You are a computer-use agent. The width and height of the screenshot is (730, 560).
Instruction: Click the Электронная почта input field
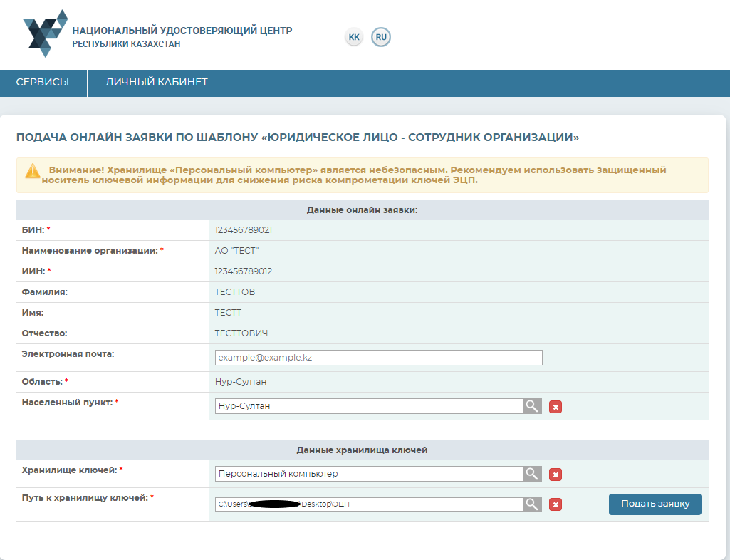point(378,358)
